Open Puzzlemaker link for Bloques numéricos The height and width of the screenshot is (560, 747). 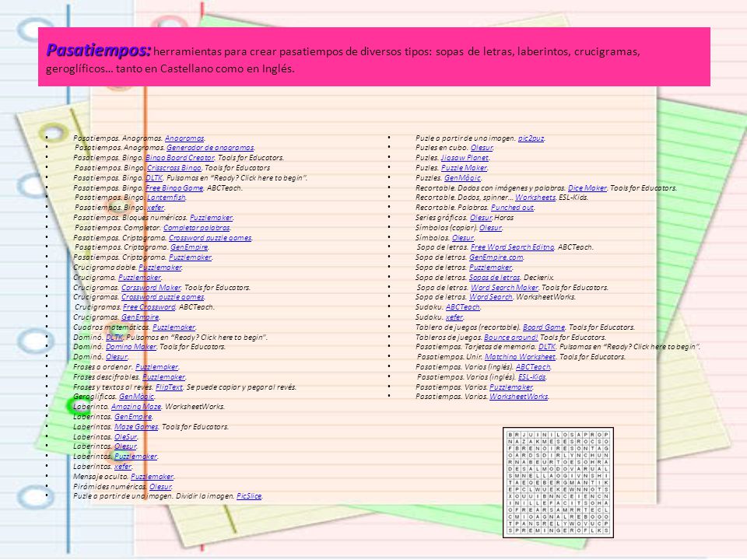(x=211, y=217)
